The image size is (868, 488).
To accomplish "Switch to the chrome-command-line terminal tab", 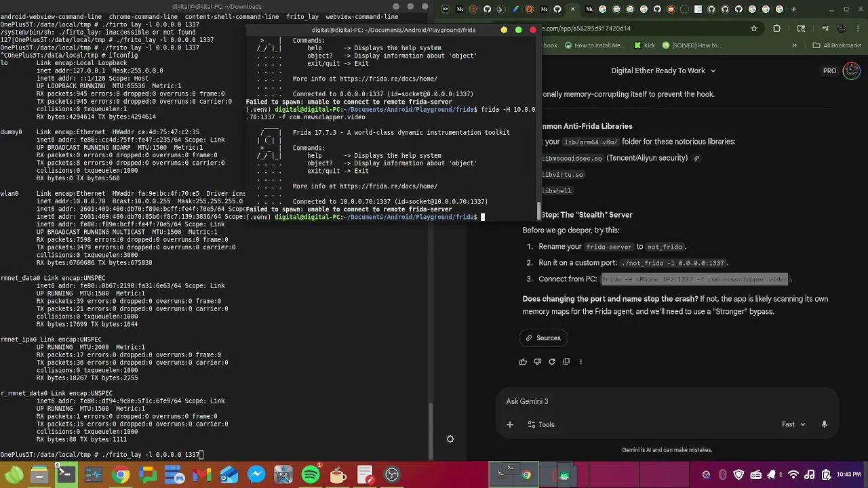I will coord(143,17).
